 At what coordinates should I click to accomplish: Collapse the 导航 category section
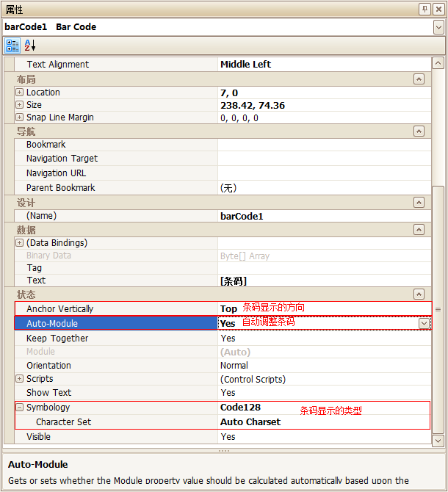click(x=419, y=131)
